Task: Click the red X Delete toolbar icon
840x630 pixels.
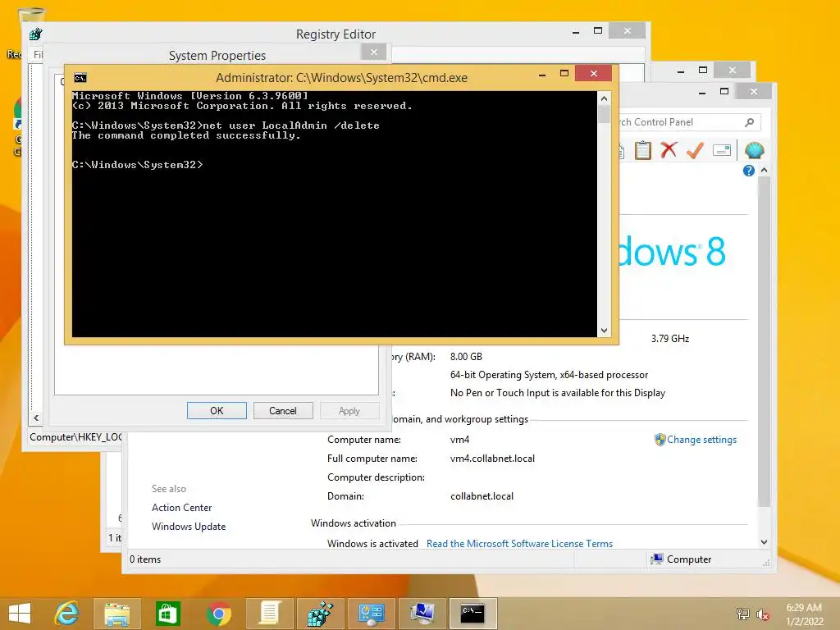Action: click(x=669, y=151)
